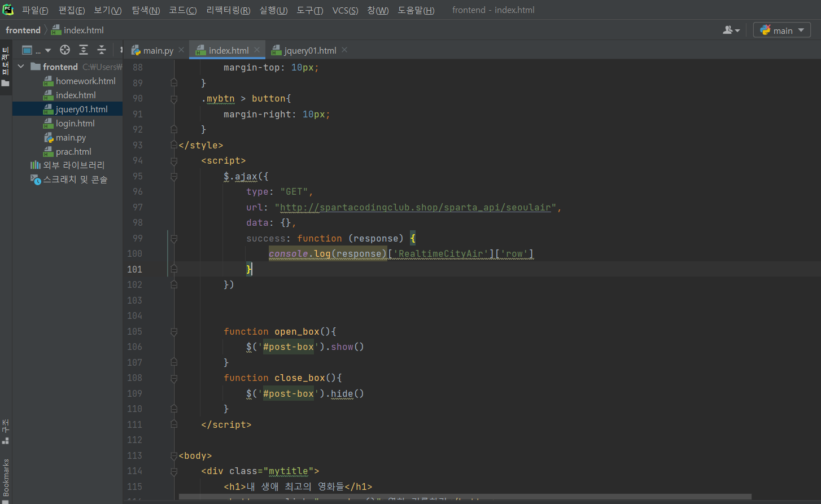The height and width of the screenshot is (504, 821).
Task: Select main.py in the project tree
Action: (x=71, y=137)
